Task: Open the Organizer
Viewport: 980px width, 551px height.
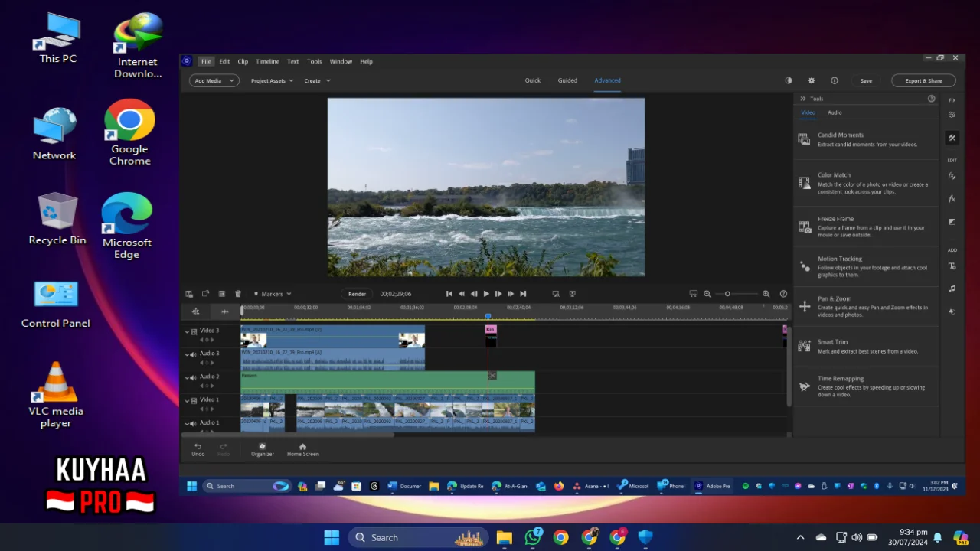Action: coord(262,449)
